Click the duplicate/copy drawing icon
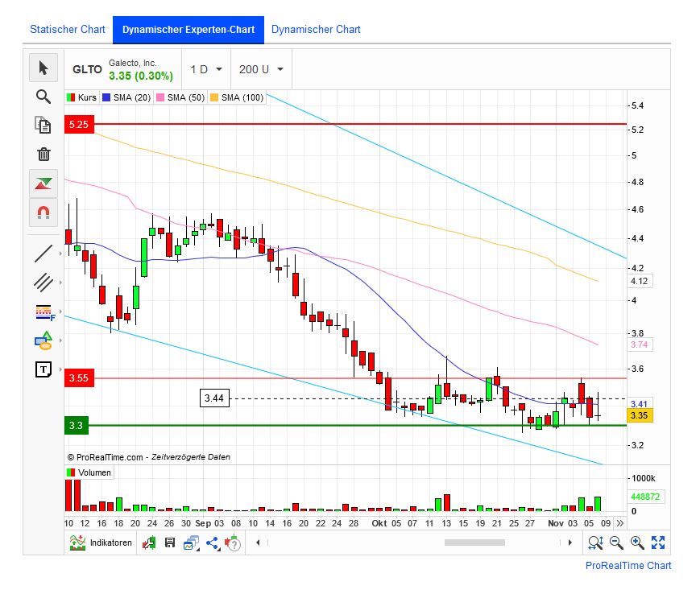This screenshot has height=594, width=700. tap(43, 126)
